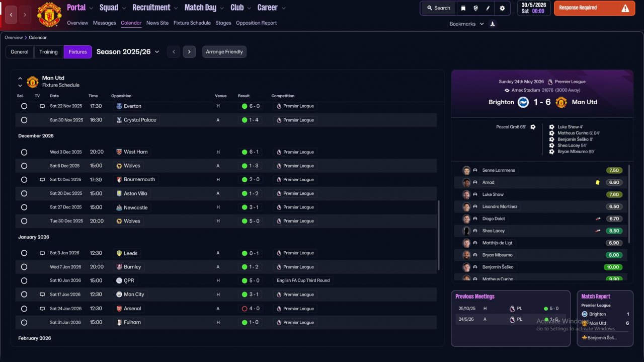Viewport: 644px width, 362px height.
Task: Click goal ball icon next to Pascal Groß
Action: 533,127
